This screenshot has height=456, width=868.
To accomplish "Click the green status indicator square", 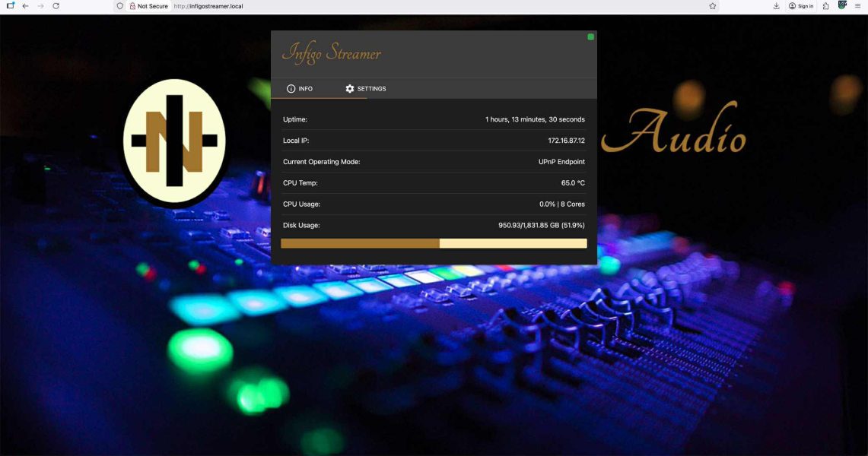I will (590, 37).
